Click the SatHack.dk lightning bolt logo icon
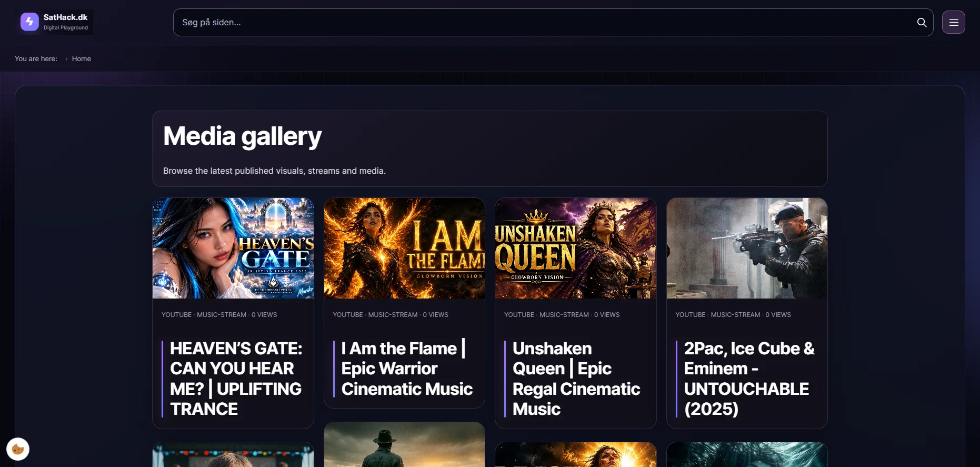Viewport: 980px width, 467px height. 29,22
